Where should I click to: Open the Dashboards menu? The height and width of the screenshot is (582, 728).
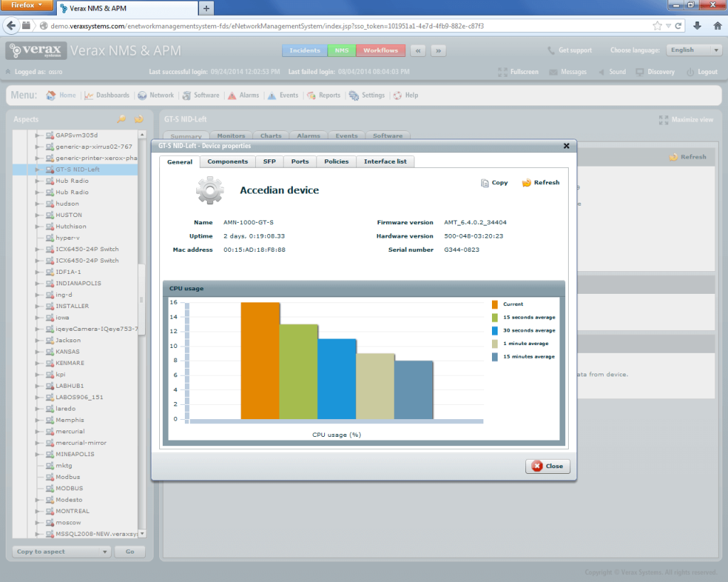click(107, 95)
